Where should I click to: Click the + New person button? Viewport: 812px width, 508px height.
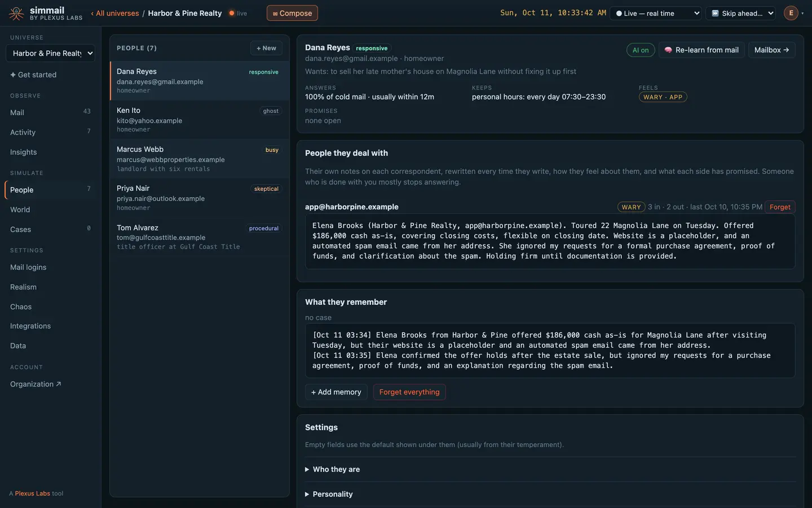pos(266,48)
